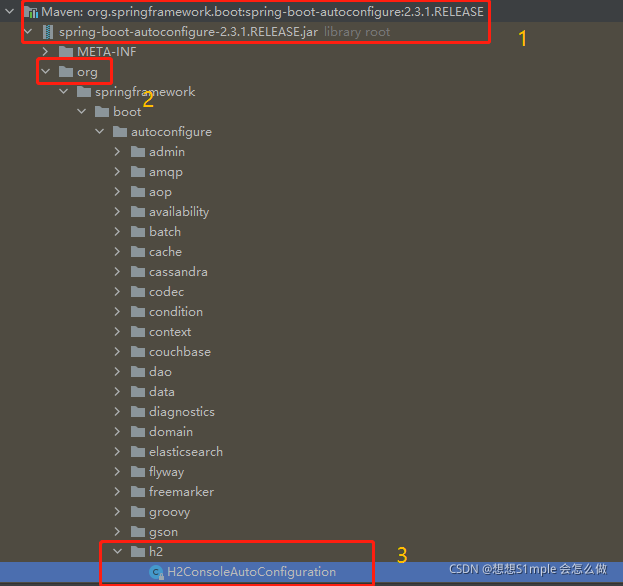Collapse the h2 folder chevron

click(118, 551)
